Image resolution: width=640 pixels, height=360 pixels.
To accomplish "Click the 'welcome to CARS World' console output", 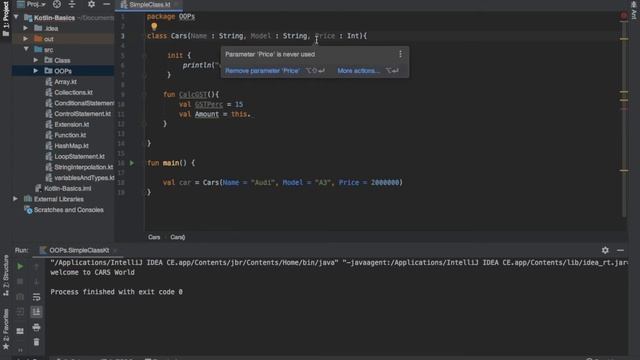I will click(x=92, y=272).
